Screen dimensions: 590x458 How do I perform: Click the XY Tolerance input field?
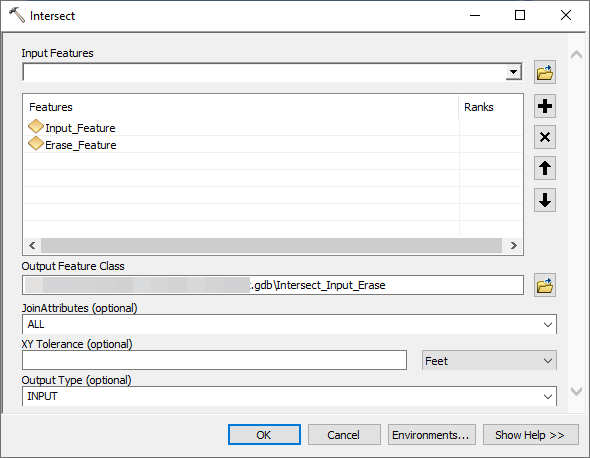[x=214, y=360]
